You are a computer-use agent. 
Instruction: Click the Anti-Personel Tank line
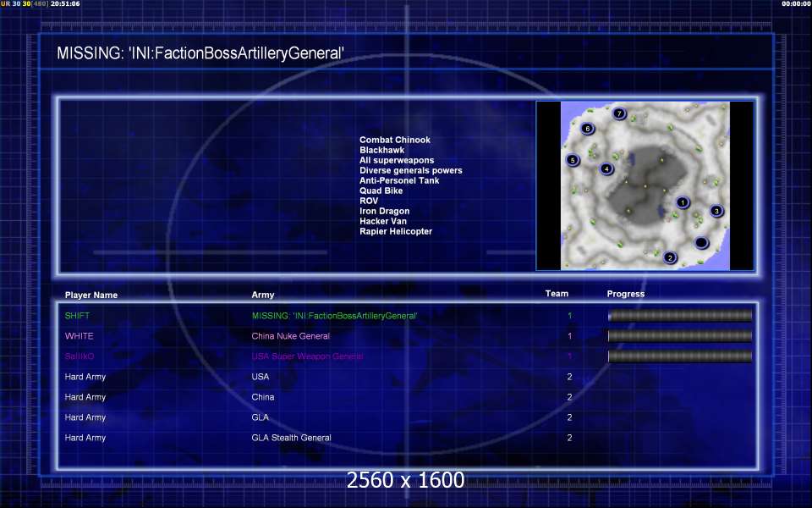pos(399,180)
